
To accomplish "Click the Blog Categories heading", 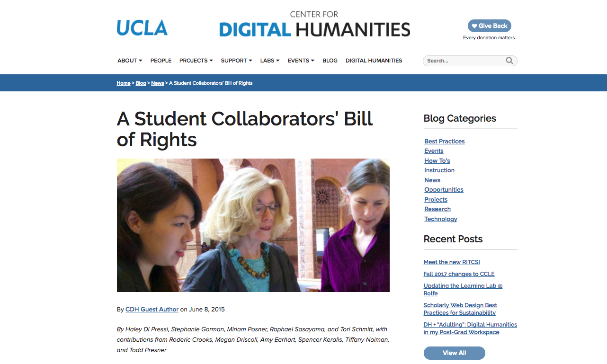I will pos(460,118).
